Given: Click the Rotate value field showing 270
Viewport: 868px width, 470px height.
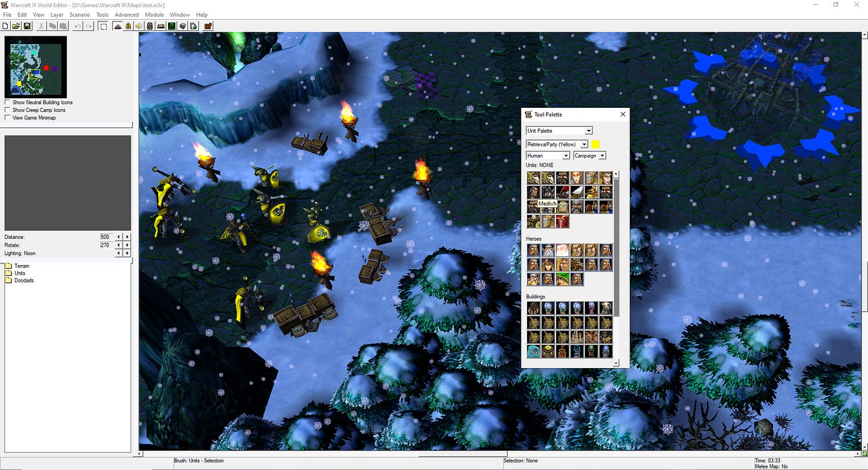Looking at the screenshot, I should click(107, 245).
